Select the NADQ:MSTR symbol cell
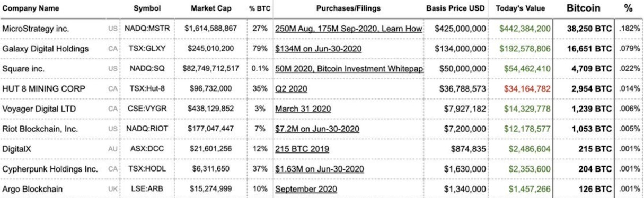Screen dimensions: 644x198 coord(147,29)
